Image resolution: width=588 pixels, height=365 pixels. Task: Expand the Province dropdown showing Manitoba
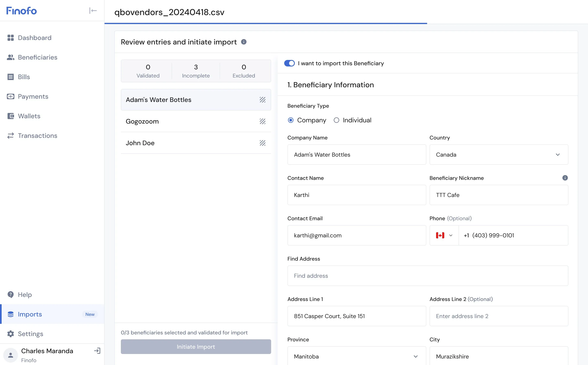click(356, 356)
